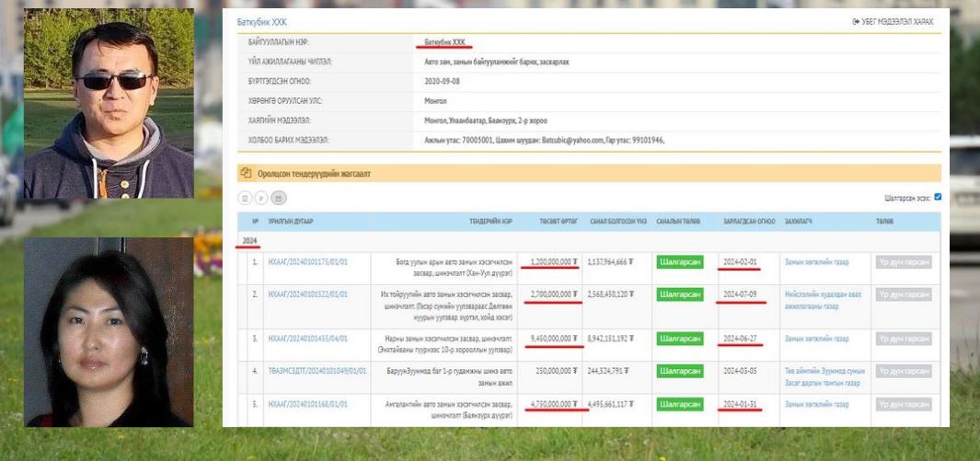Toggle the 'Шалгарсан эсэх' checkbox

click(937, 197)
